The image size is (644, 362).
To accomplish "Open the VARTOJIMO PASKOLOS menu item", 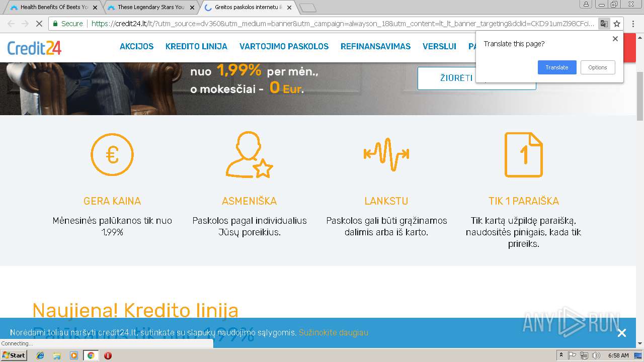I will click(284, 46).
